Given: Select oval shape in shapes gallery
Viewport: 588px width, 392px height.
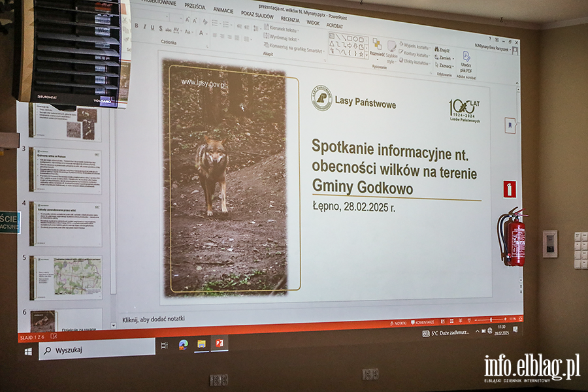Looking at the screenshot, I should 355,39.
